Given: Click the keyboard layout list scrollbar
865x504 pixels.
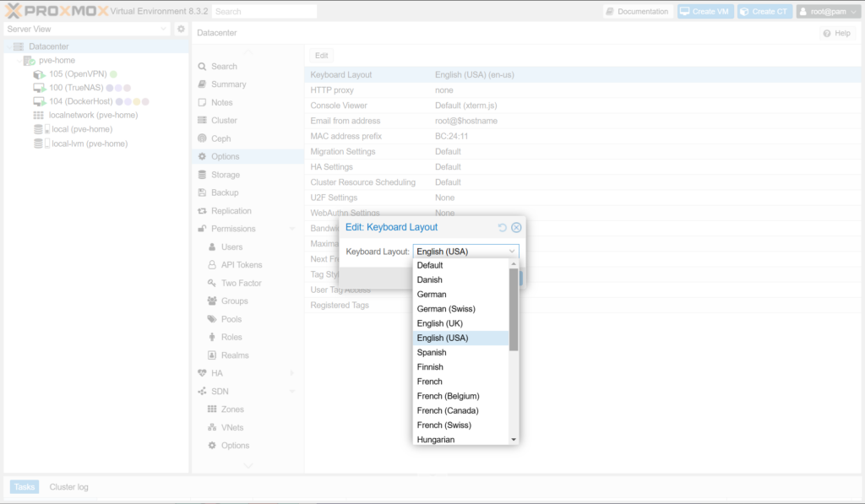Looking at the screenshot, I should tap(514, 309).
